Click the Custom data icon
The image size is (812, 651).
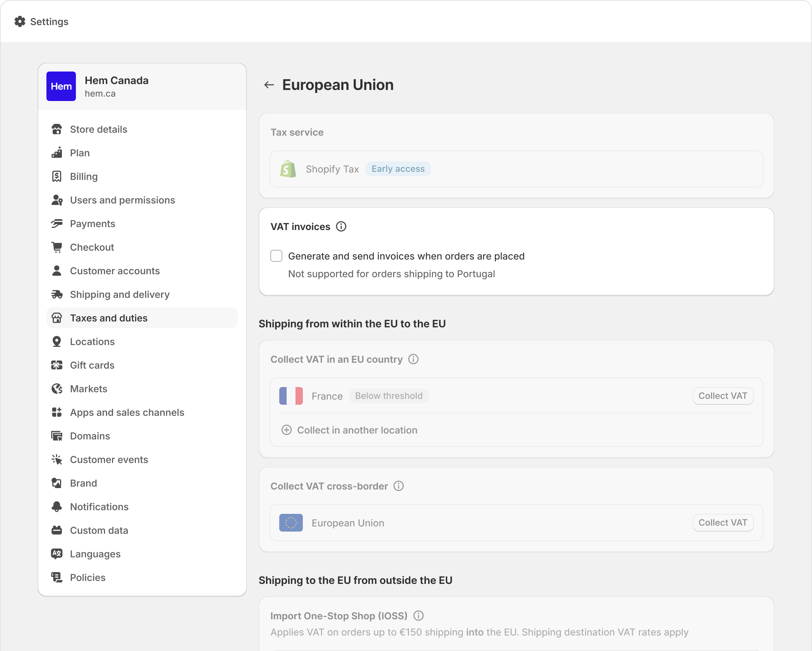57,530
